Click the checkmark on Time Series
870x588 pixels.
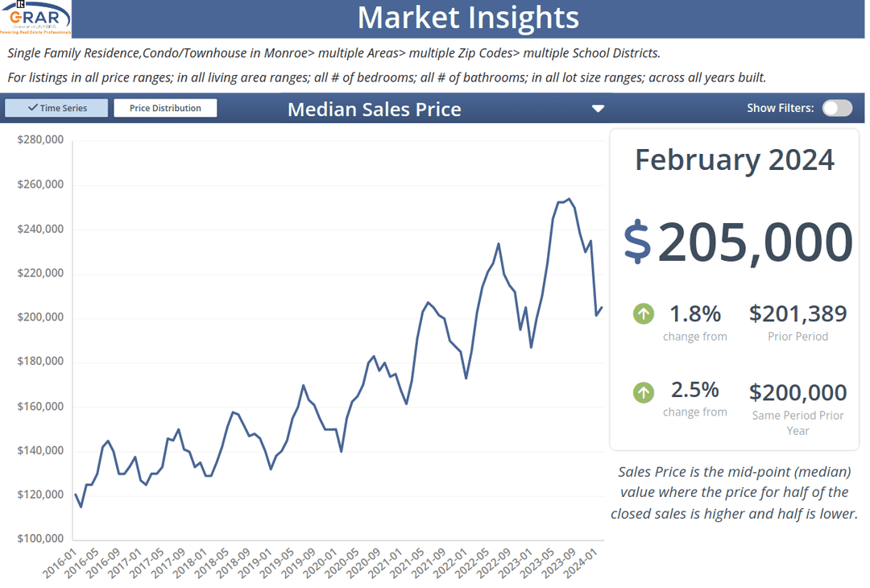32,108
